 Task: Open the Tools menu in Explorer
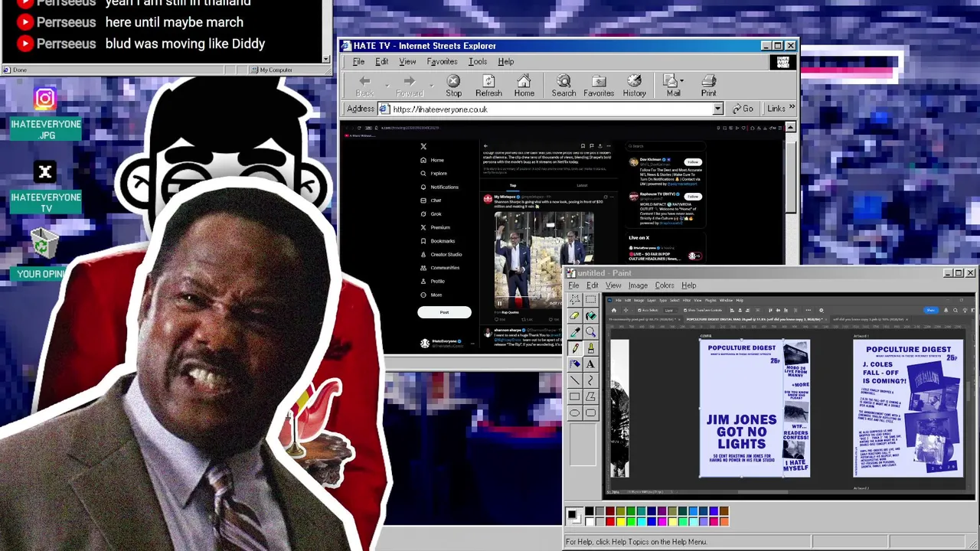(x=477, y=61)
